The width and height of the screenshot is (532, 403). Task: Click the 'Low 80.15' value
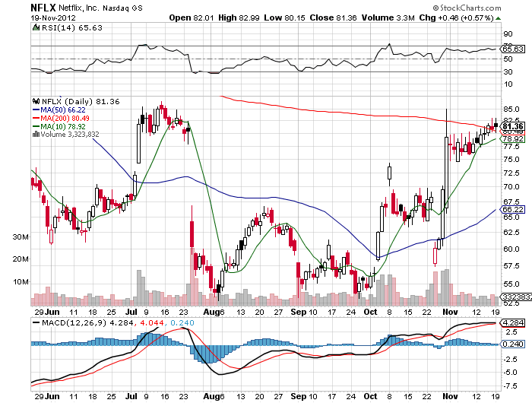click(285, 17)
